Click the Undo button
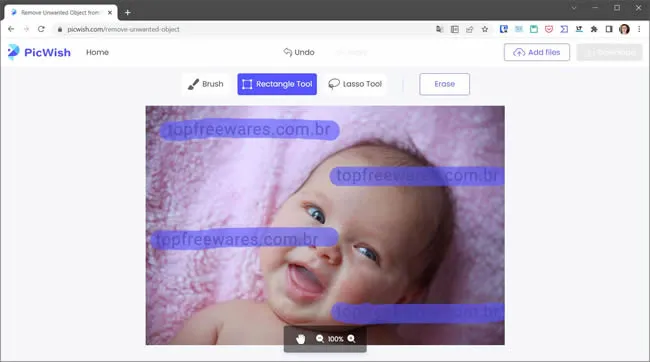 (x=299, y=52)
